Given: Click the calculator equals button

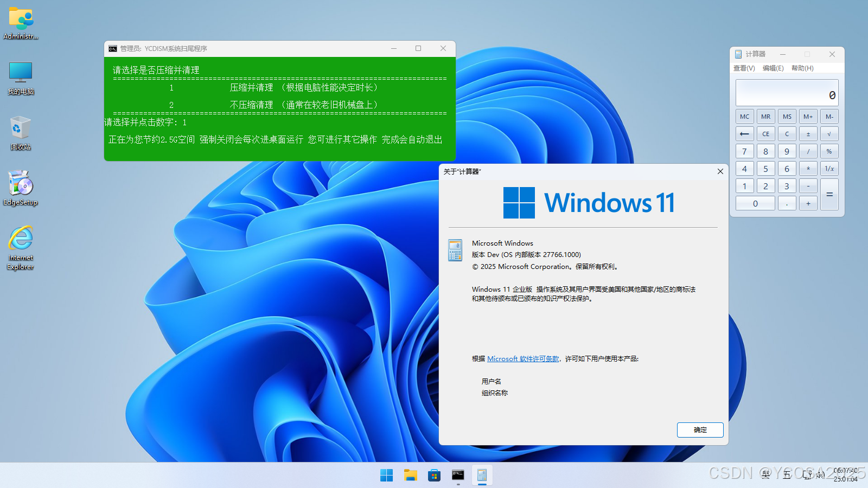Looking at the screenshot, I should click(x=829, y=195).
